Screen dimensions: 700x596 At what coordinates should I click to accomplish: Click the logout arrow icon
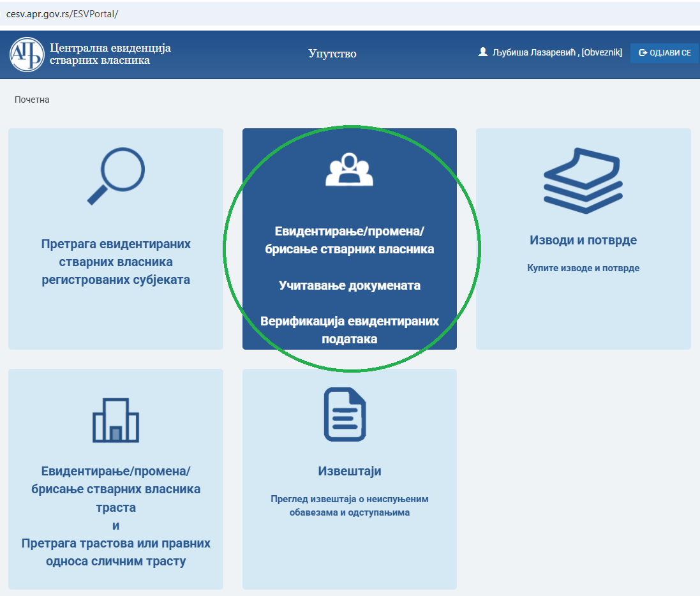(x=643, y=53)
